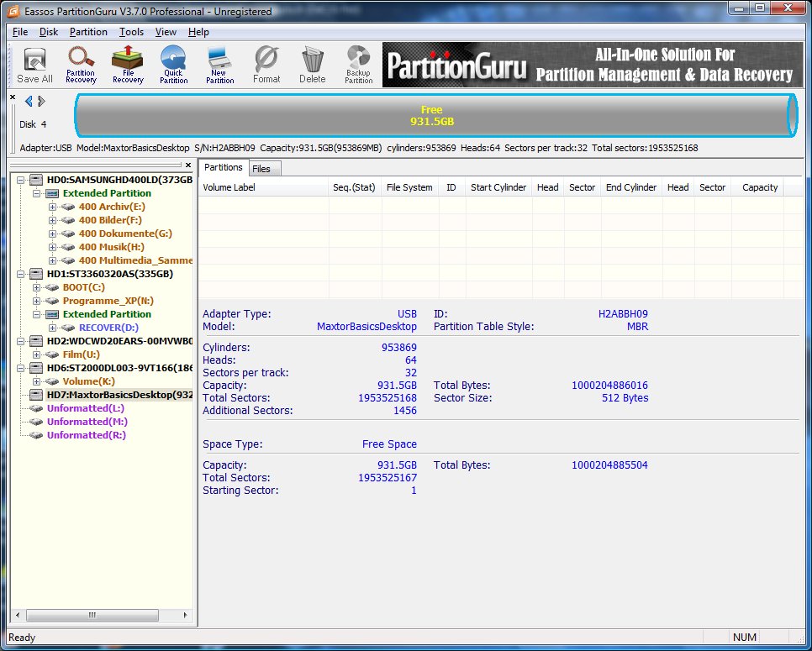Close the disk map panel
Screen dimensions: 812x651
(13, 97)
